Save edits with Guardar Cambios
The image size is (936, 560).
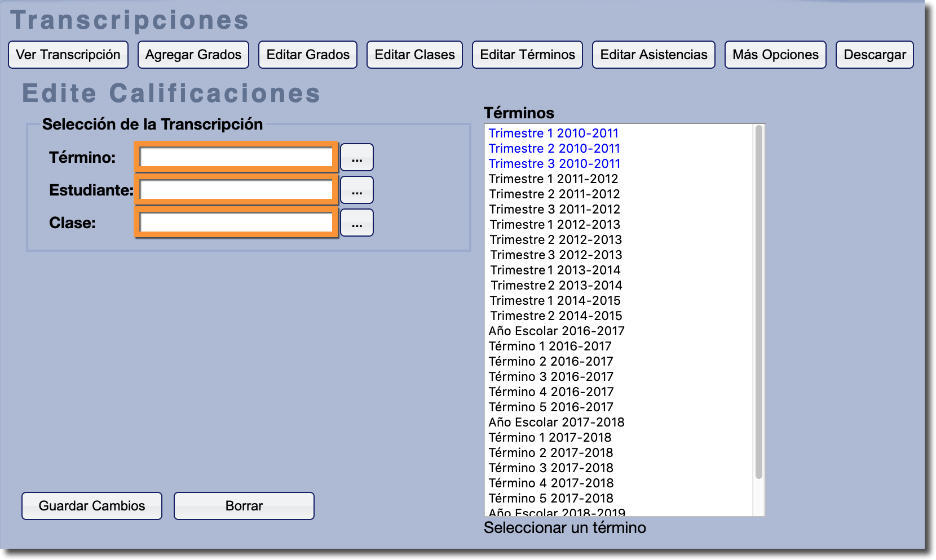click(x=92, y=506)
